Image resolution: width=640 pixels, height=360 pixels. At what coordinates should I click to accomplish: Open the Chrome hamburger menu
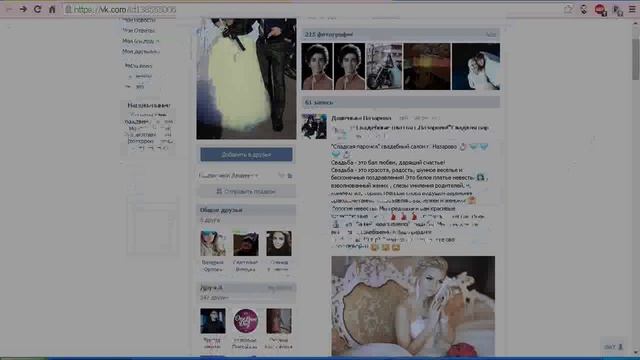(632, 9)
